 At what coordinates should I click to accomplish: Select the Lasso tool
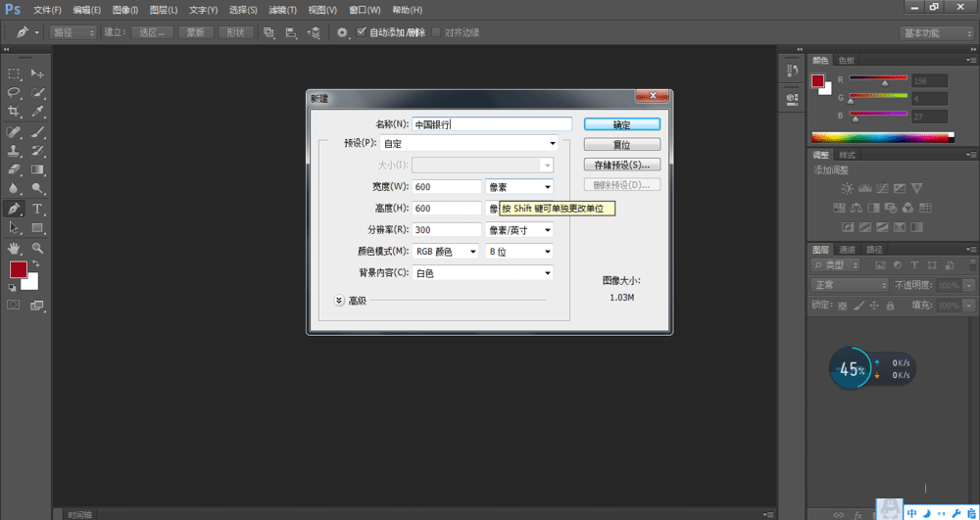click(x=14, y=92)
